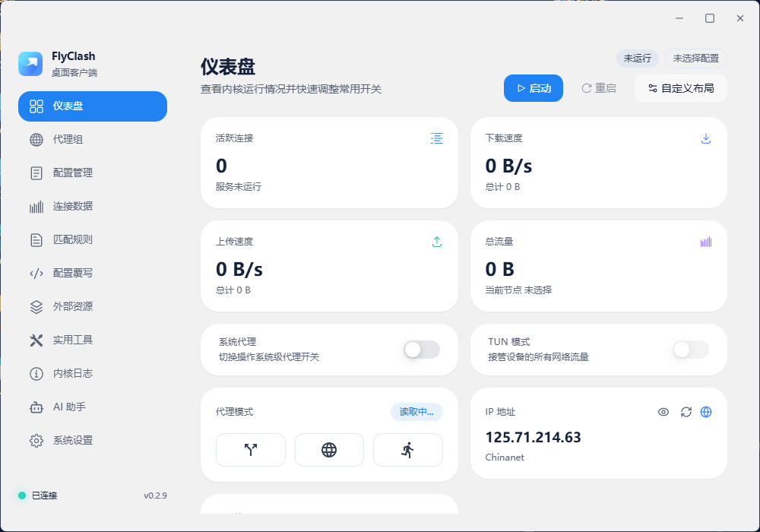The image size is (760, 532).
Task: Open the 连接数据 connections page
Action: click(93, 207)
